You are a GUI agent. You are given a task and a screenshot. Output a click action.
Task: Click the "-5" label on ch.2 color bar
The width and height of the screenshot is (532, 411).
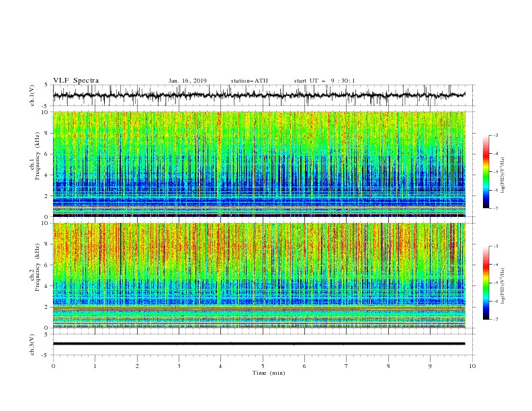496,283
